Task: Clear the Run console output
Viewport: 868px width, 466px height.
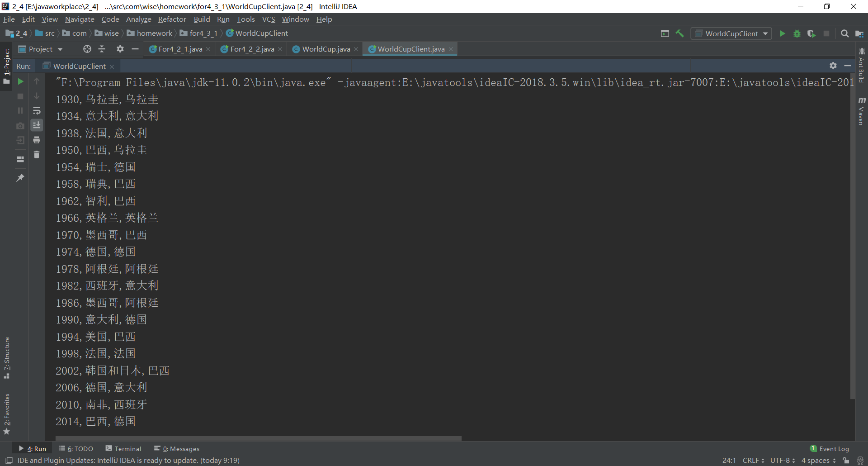Action: tap(37, 154)
